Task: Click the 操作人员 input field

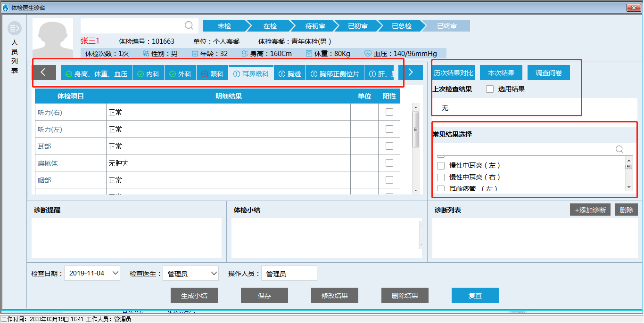Action: click(289, 274)
